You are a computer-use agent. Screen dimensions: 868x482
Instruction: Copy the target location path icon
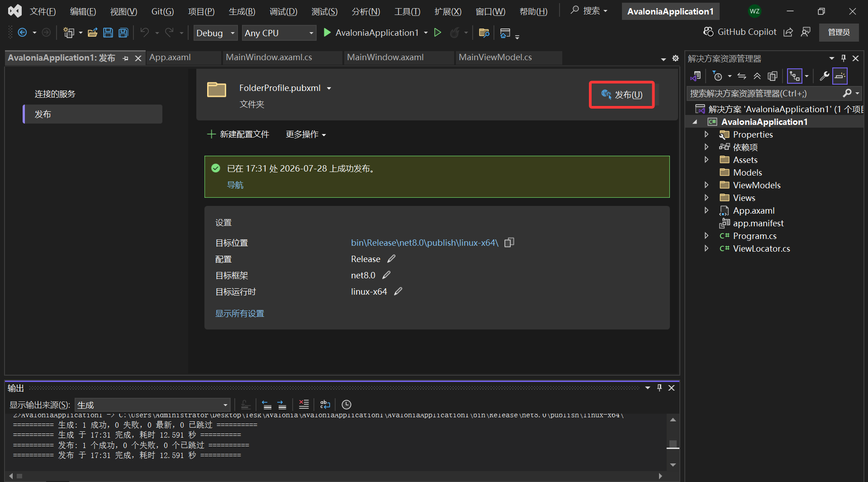509,243
